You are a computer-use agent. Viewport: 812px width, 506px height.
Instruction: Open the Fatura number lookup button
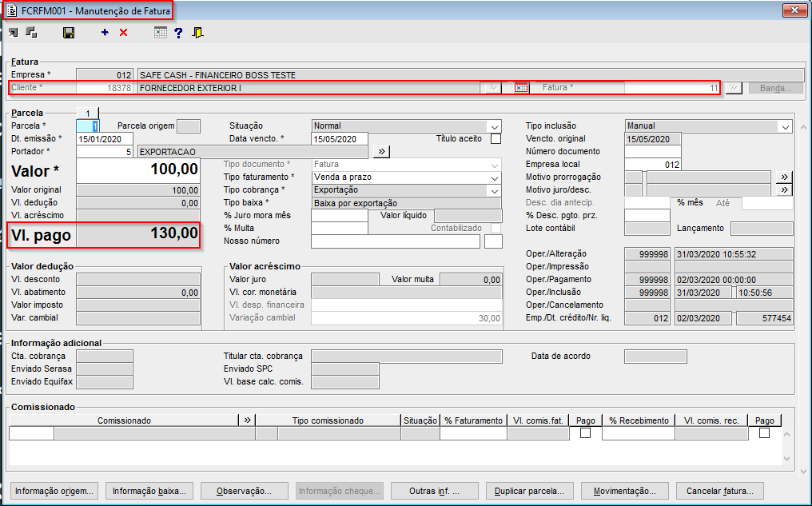(x=734, y=88)
